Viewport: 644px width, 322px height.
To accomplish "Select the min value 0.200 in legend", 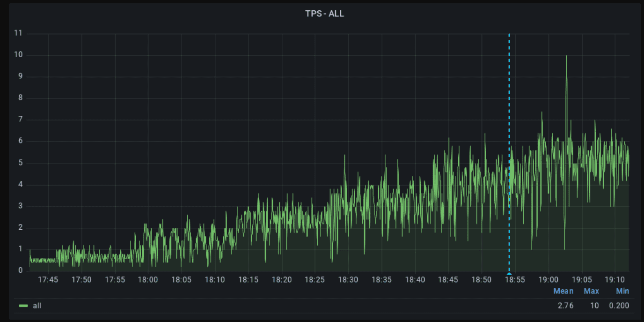I will click(619, 306).
